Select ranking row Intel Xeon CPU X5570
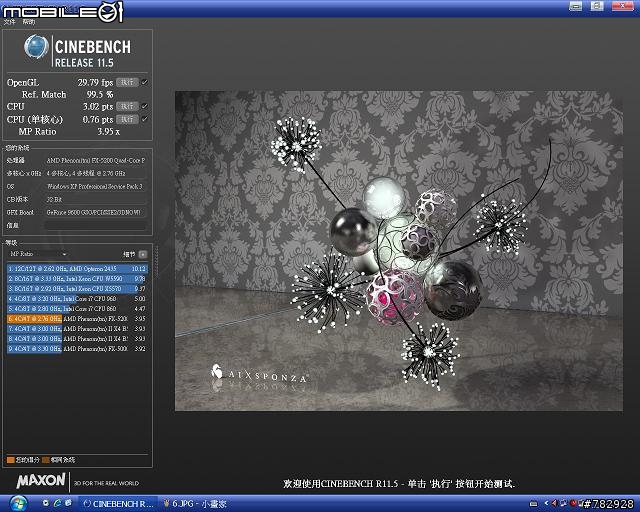The width and height of the screenshot is (640, 512). coord(77,289)
